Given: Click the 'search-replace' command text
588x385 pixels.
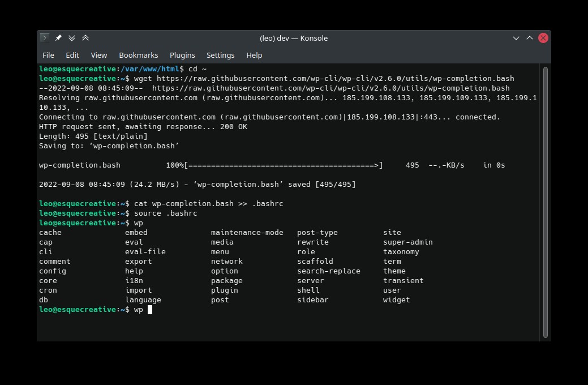Looking at the screenshot, I should point(328,271).
